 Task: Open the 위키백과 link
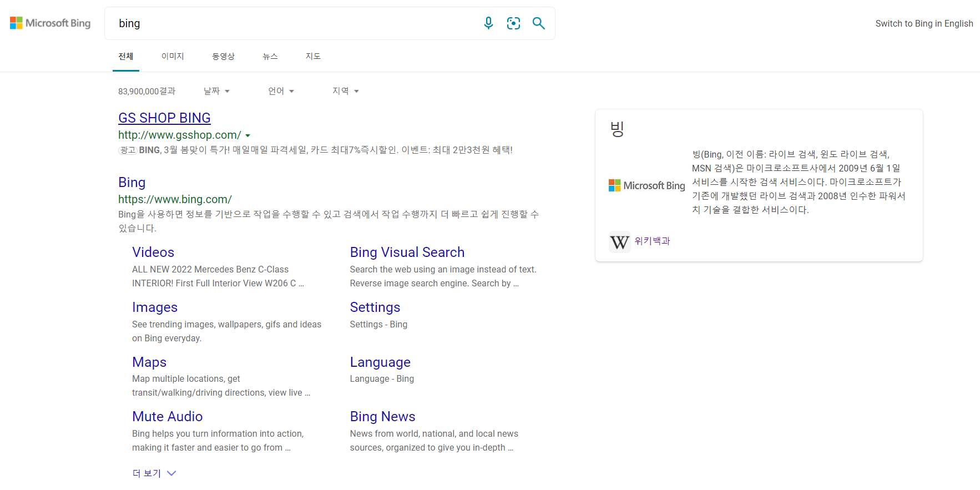652,241
